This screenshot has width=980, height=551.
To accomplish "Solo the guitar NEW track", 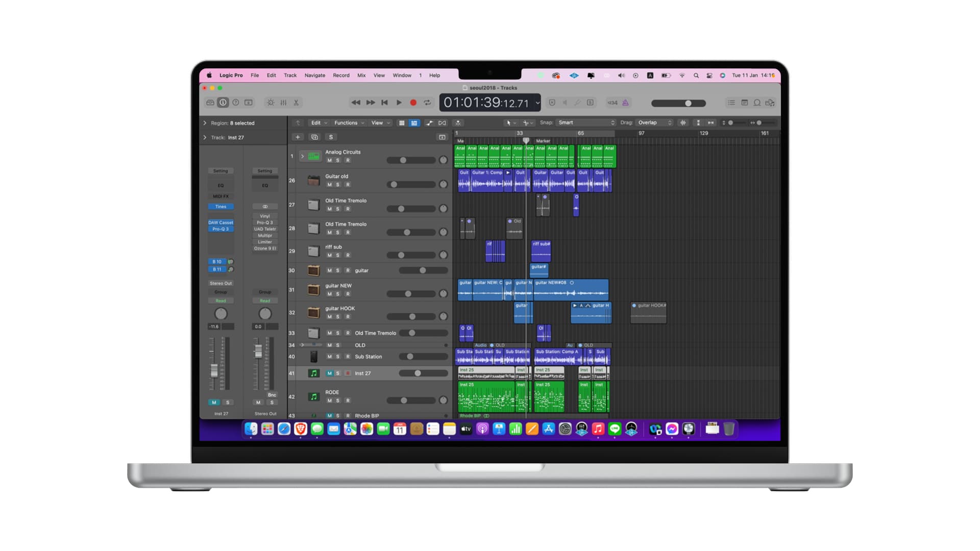I will [338, 294].
